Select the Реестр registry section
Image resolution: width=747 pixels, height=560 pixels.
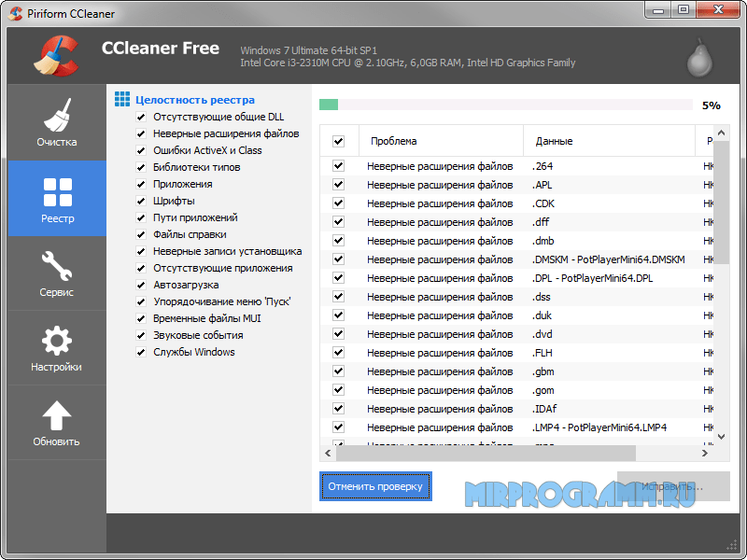coord(57,198)
